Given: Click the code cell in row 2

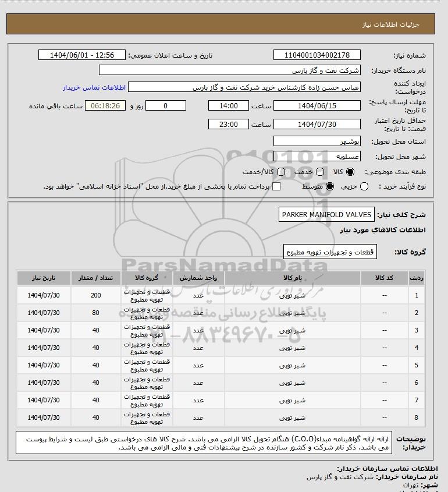Looking at the screenshot, I should pyautogui.click(x=385, y=313).
